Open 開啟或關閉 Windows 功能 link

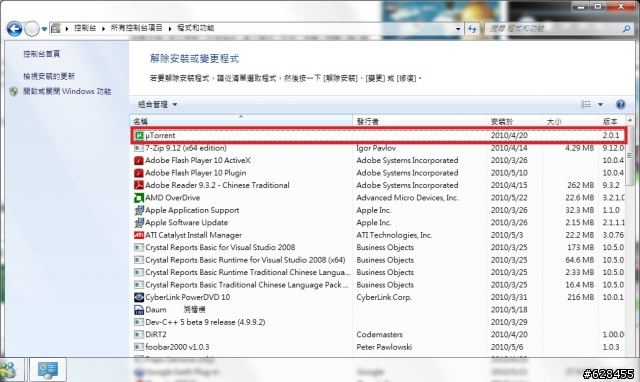67,91
